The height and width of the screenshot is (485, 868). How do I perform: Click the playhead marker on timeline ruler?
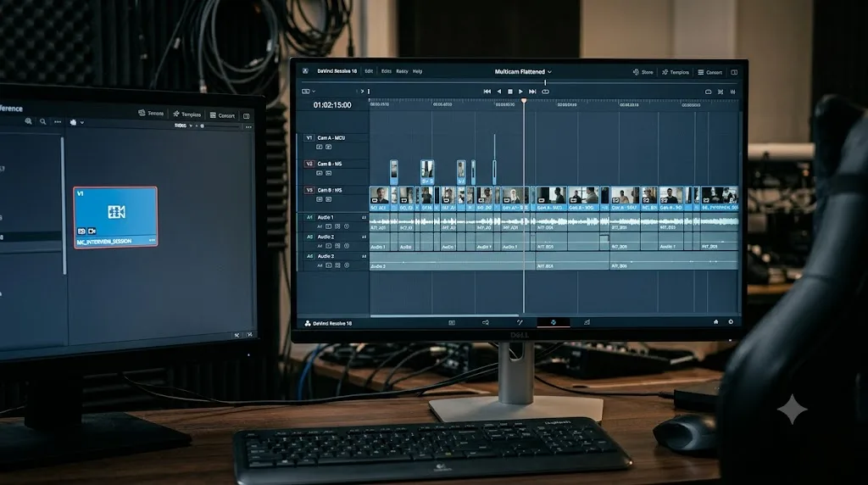524,101
